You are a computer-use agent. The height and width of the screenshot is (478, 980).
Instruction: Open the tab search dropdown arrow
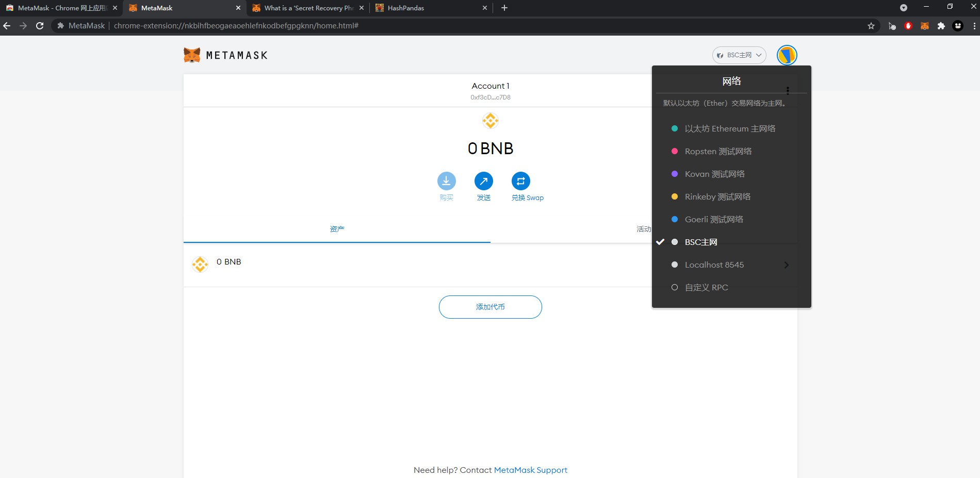tap(903, 8)
